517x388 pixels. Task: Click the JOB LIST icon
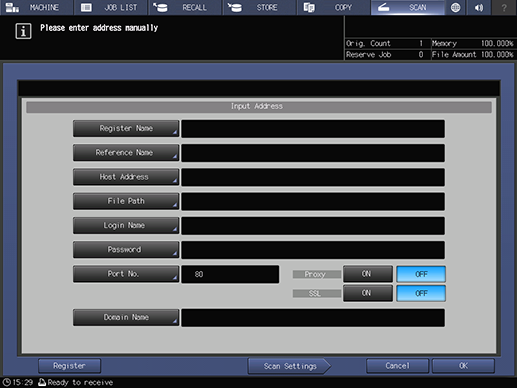click(86, 7)
